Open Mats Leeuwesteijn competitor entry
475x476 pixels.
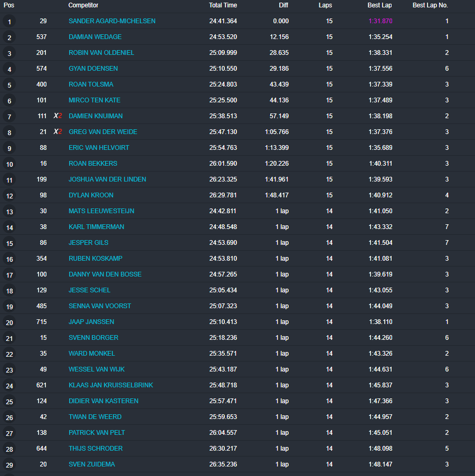101,211
